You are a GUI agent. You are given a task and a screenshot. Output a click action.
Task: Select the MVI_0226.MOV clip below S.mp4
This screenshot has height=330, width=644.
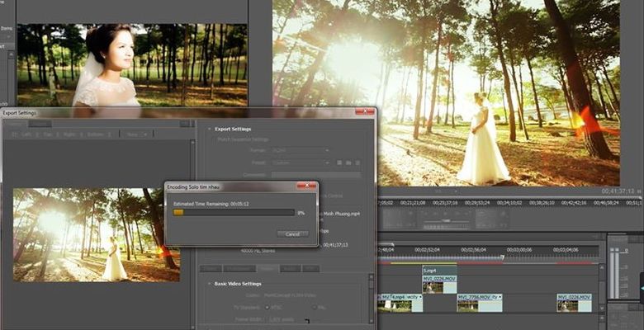point(439,284)
